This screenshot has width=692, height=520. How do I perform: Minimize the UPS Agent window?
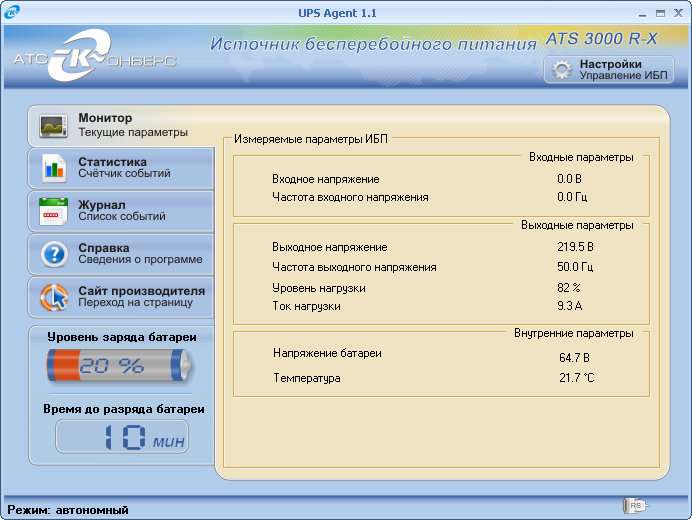(643, 14)
